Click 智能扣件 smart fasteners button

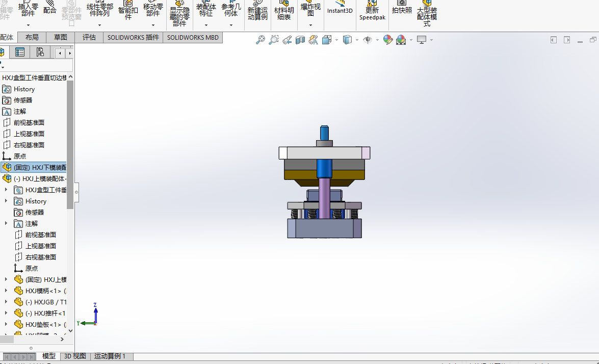click(x=128, y=10)
